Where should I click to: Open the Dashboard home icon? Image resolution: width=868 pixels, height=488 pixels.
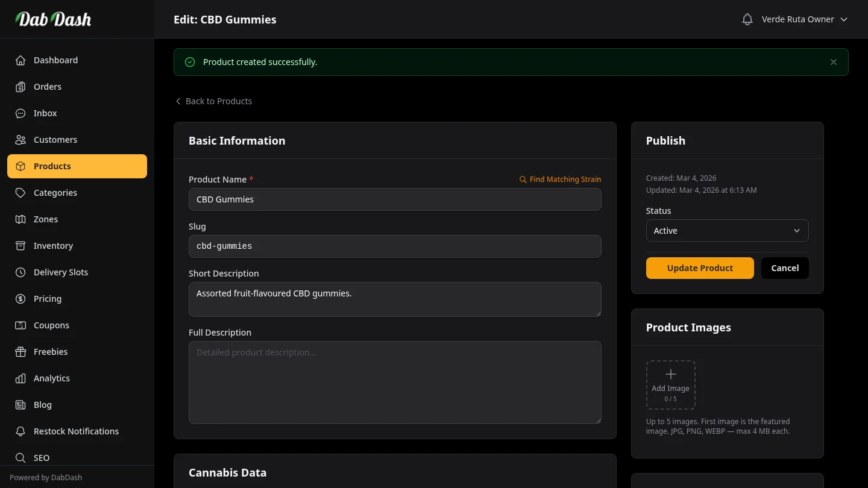[20, 60]
